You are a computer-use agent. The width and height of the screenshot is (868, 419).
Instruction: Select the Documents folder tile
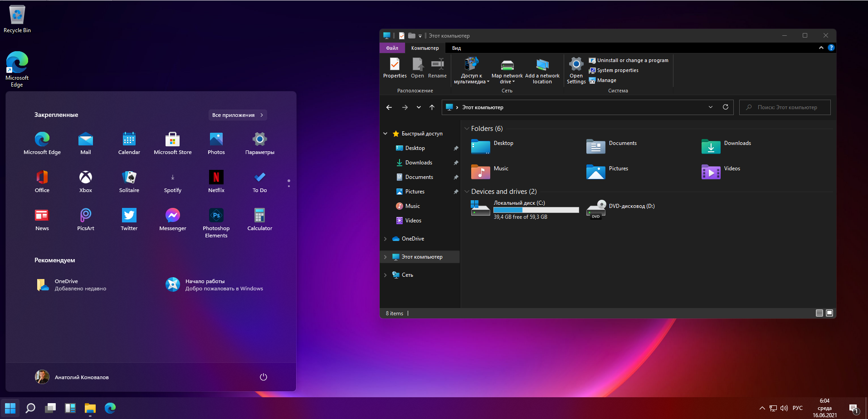[x=612, y=146]
